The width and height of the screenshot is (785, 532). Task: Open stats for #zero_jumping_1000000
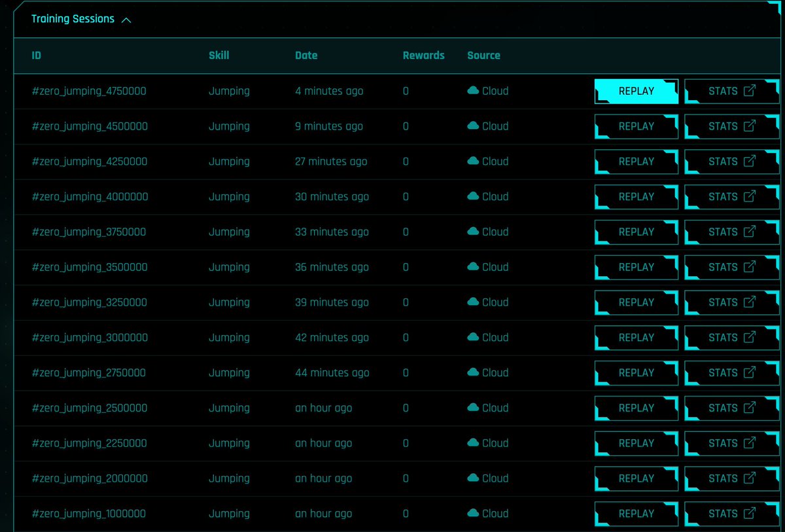731,514
